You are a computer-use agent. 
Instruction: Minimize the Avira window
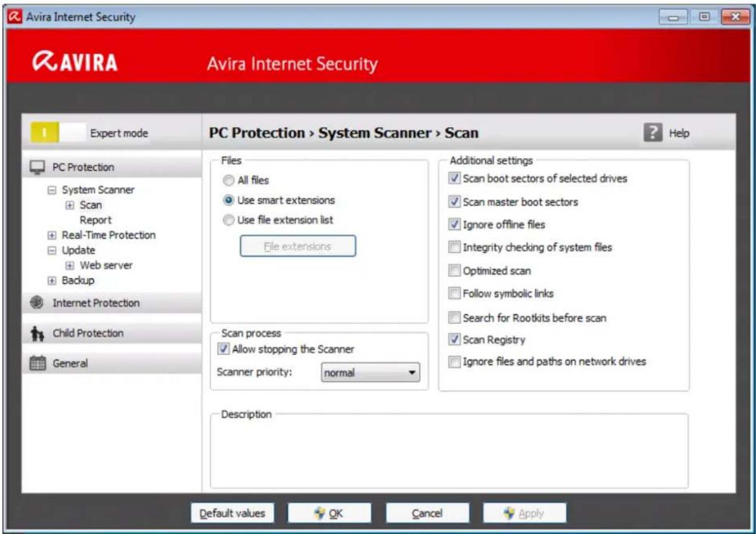pos(674,17)
